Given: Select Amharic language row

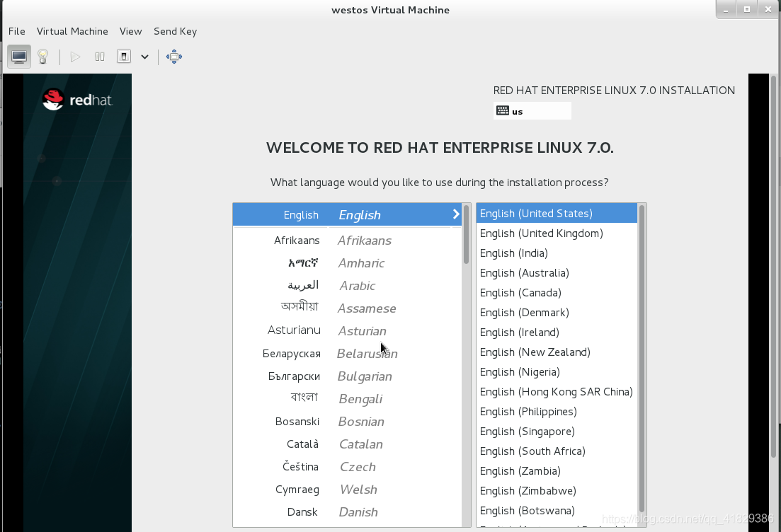Looking at the screenshot, I should [x=347, y=262].
